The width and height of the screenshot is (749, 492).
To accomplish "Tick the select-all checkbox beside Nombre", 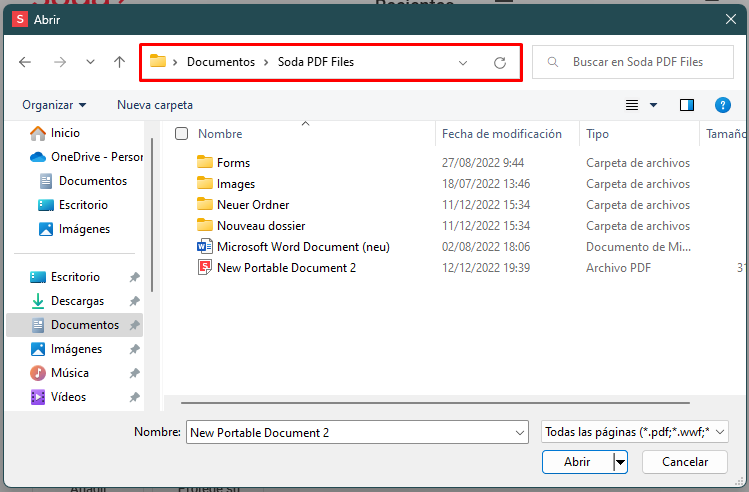I will 182,134.
